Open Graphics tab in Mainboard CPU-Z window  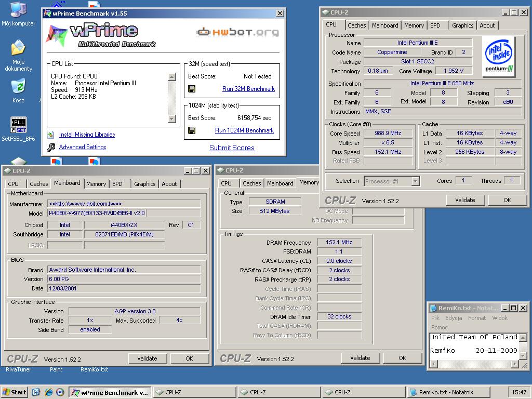click(144, 184)
